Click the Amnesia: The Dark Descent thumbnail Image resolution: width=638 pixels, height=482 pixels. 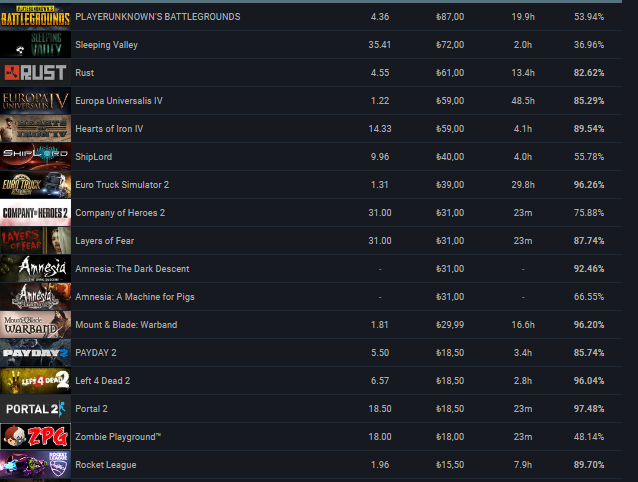(35, 269)
